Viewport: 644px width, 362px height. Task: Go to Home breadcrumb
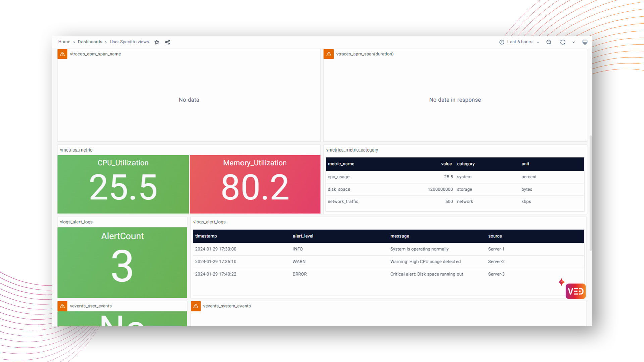click(64, 42)
